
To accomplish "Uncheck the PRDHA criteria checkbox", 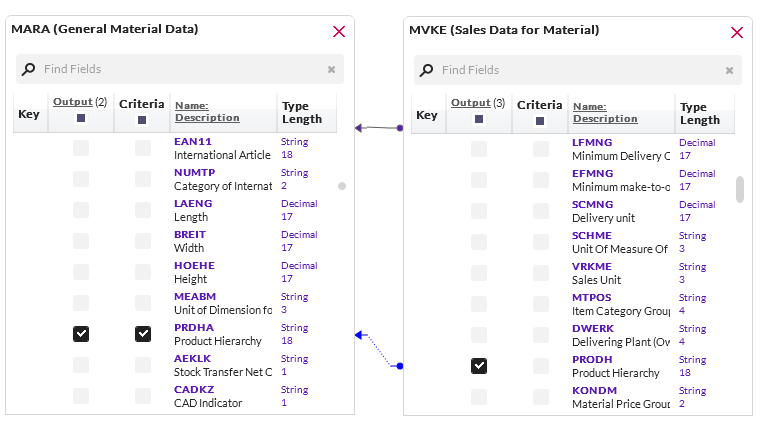I will pyautogui.click(x=143, y=334).
